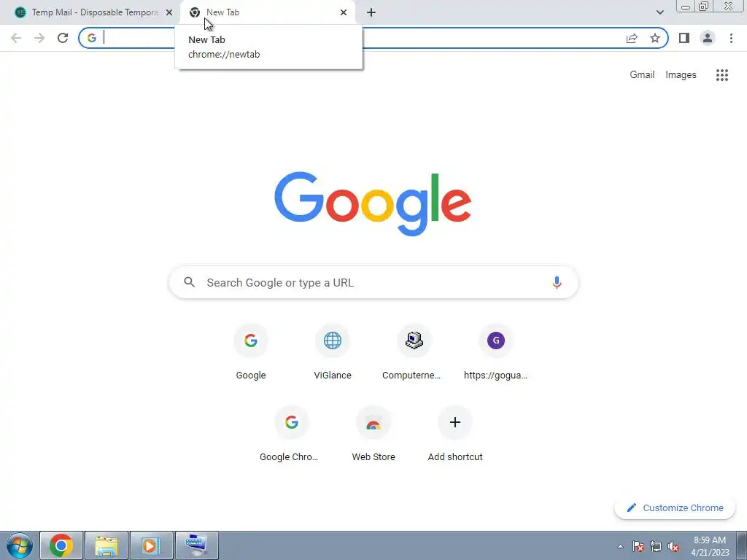Open the https://gogua... shortcut tile

coord(496,352)
